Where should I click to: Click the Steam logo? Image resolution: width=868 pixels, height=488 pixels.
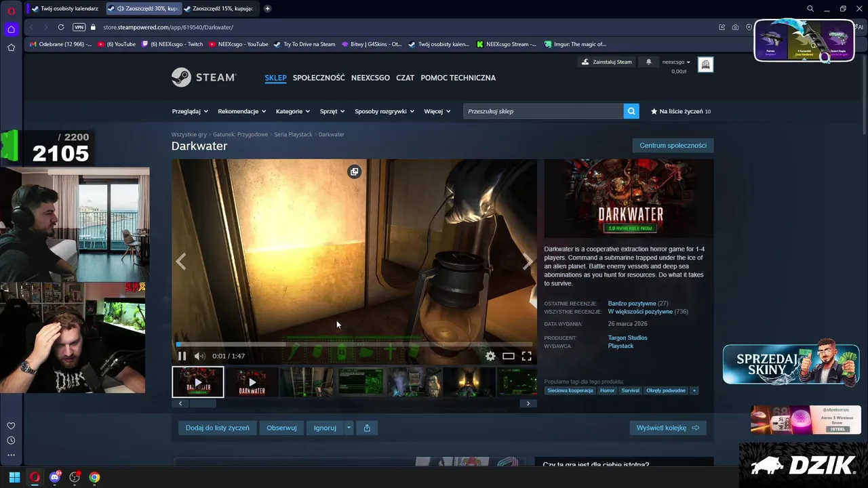[203, 77]
